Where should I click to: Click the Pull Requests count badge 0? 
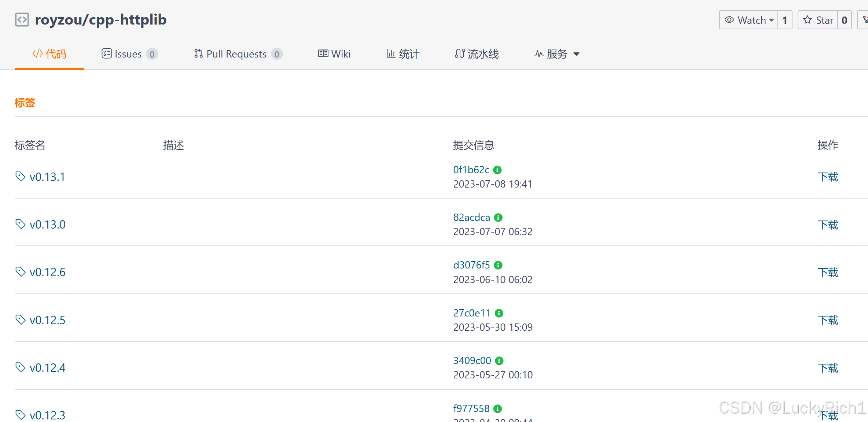(x=277, y=54)
